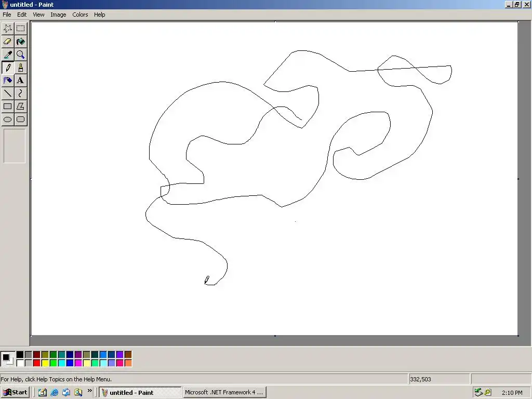Select the Free-Form Select tool
The width and height of the screenshot is (532, 399).
[8, 29]
